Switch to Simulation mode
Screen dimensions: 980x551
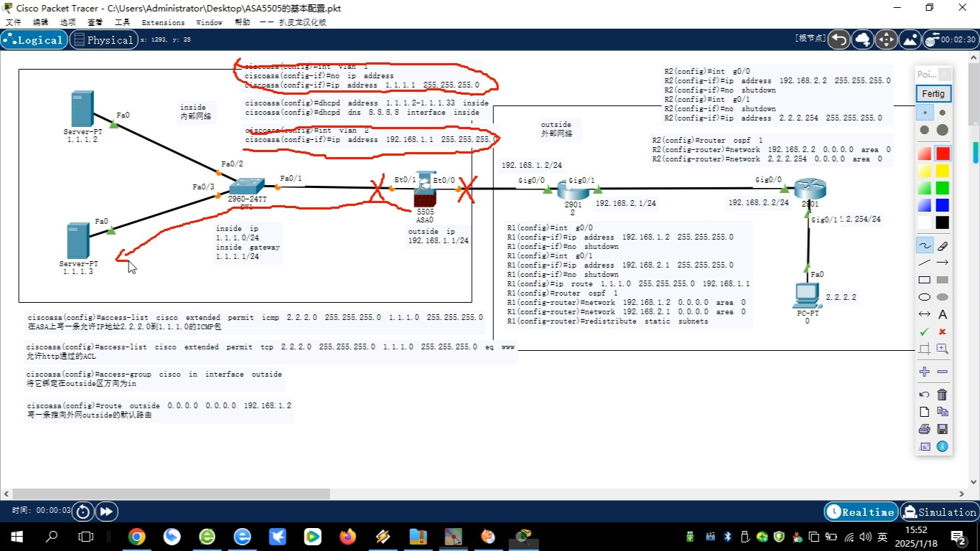pyautogui.click(x=939, y=512)
